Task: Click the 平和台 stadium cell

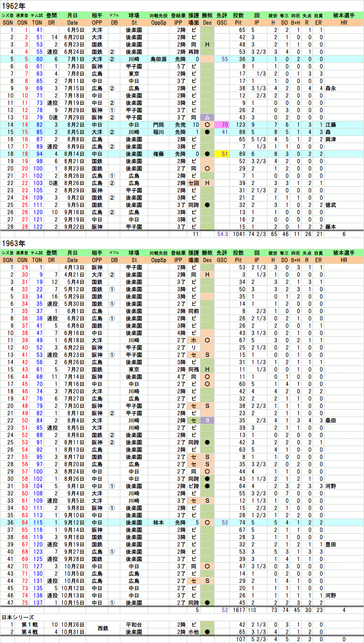Action: (x=133, y=625)
